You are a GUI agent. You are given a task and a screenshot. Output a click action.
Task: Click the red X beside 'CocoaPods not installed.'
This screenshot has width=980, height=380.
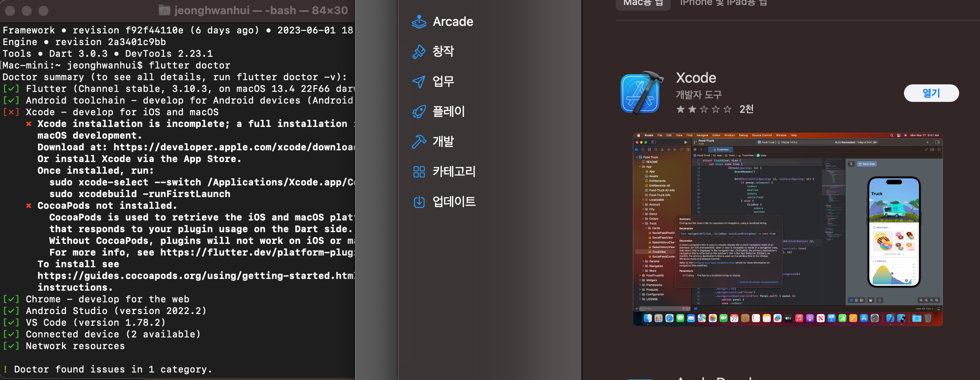coord(29,206)
